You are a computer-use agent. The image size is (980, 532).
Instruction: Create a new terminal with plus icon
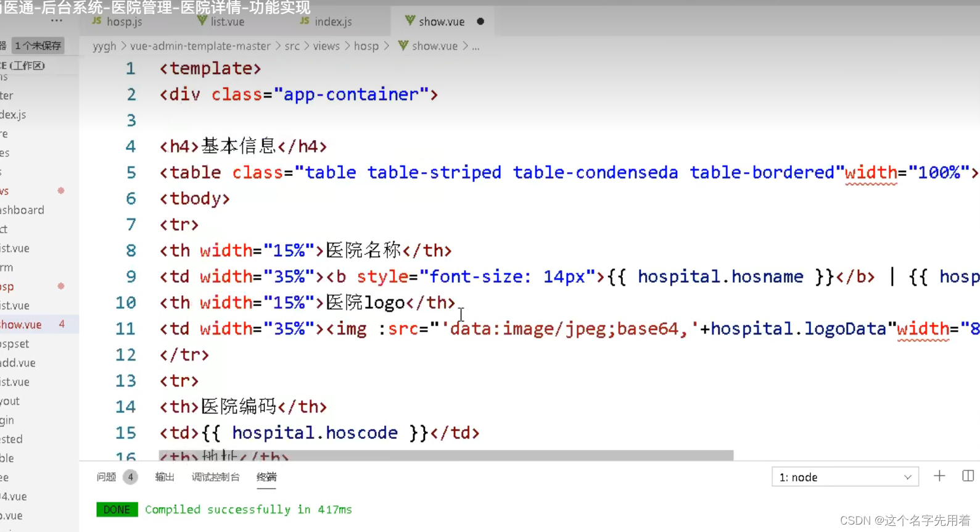point(939,476)
